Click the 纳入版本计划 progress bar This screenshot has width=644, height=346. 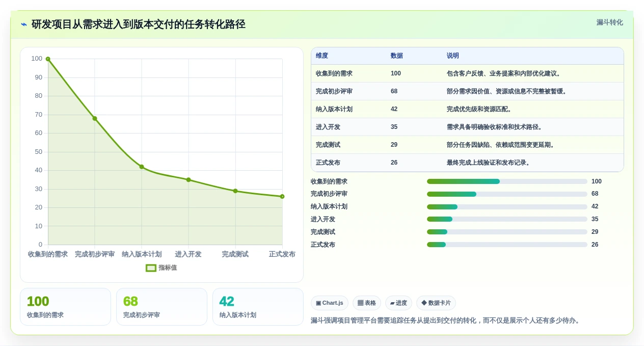click(x=507, y=206)
